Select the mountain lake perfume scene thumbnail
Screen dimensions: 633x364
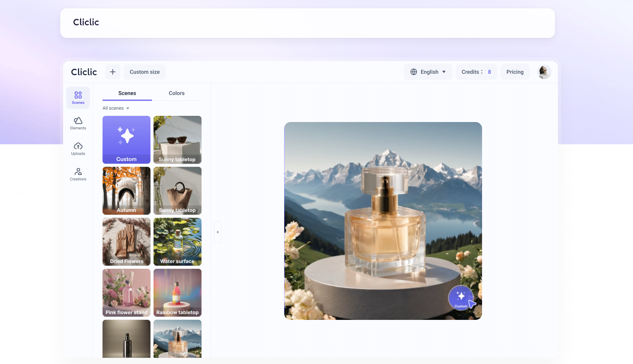[x=177, y=339]
